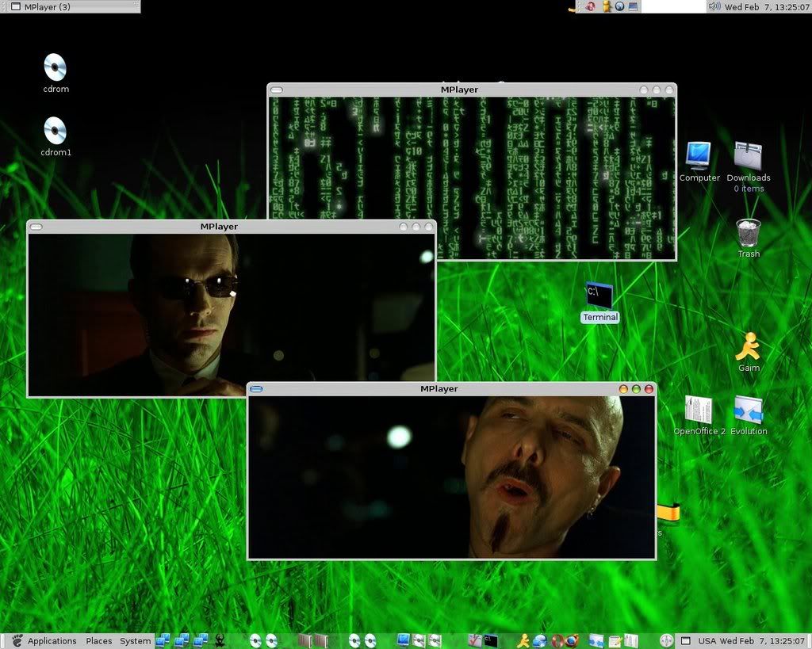Close the bald man MPlayer window with red button

(x=649, y=389)
